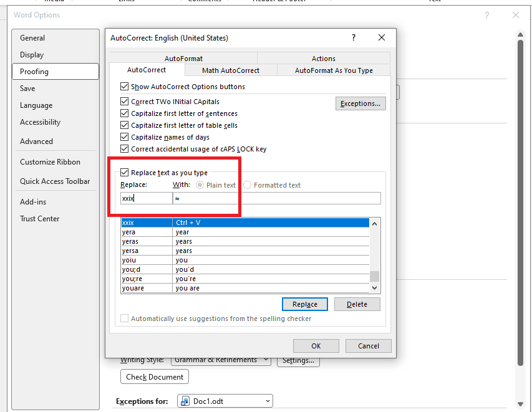Confirm AutoCorrect dialog with OK
532x412 pixels.
click(x=316, y=346)
